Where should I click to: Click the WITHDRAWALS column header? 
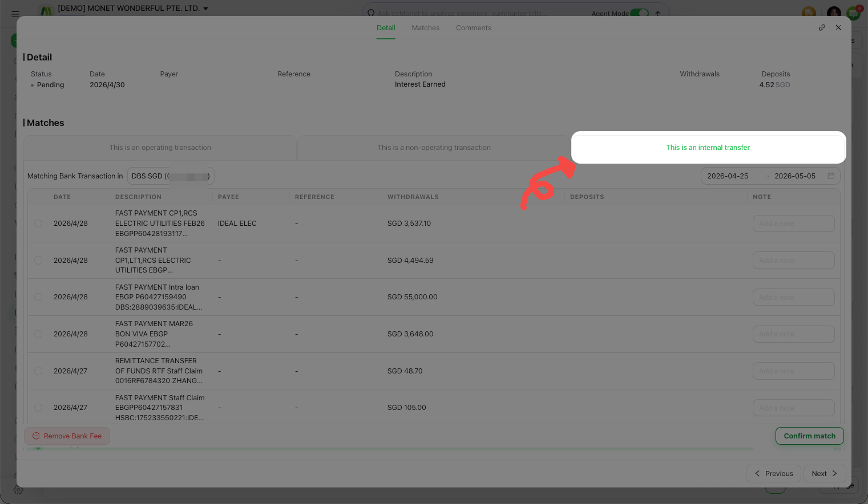click(x=413, y=197)
